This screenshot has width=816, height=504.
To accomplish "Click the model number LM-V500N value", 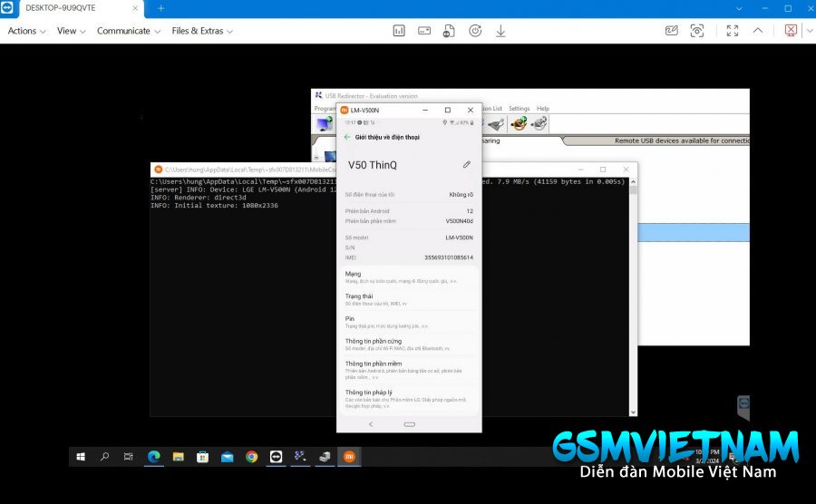I will click(x=459, y=237).
